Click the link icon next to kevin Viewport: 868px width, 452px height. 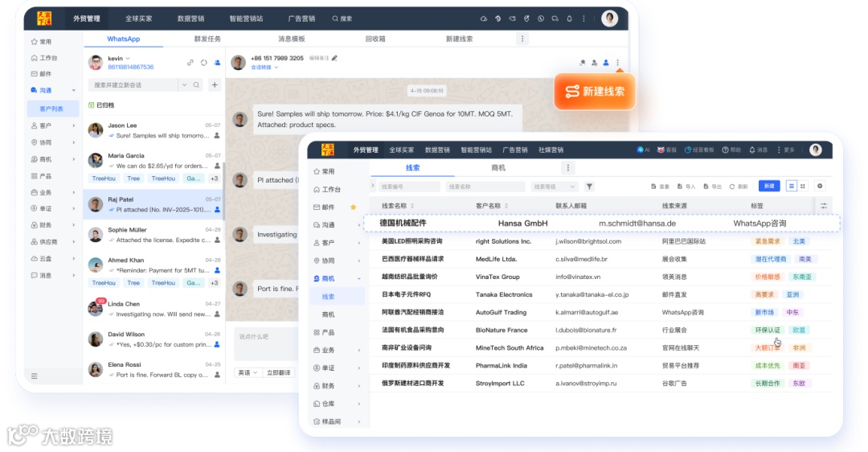point(190,63)
